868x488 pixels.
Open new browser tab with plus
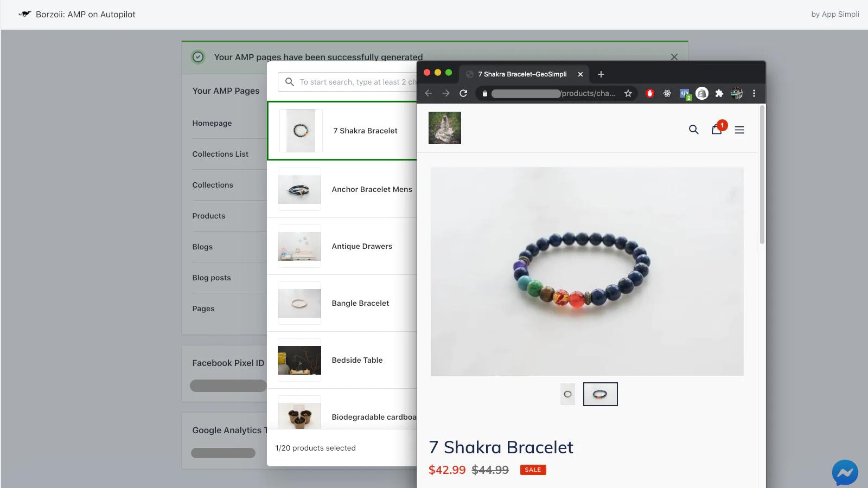point(601,74)
